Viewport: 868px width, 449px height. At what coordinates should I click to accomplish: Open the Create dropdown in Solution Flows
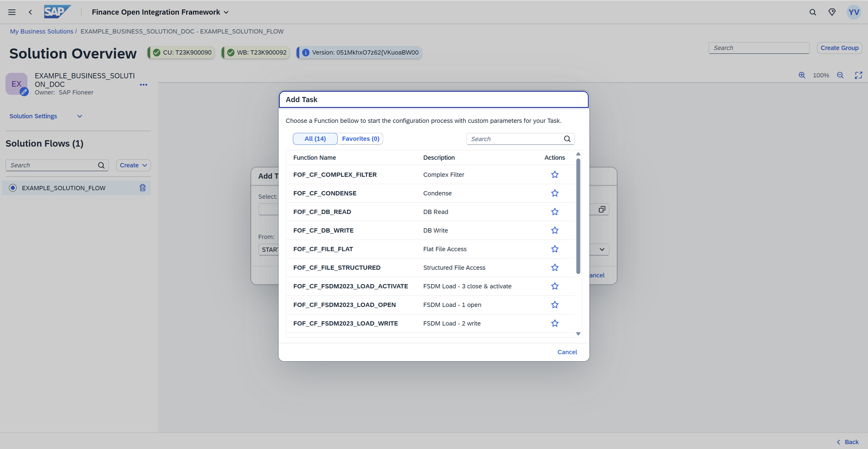[133, 165]
